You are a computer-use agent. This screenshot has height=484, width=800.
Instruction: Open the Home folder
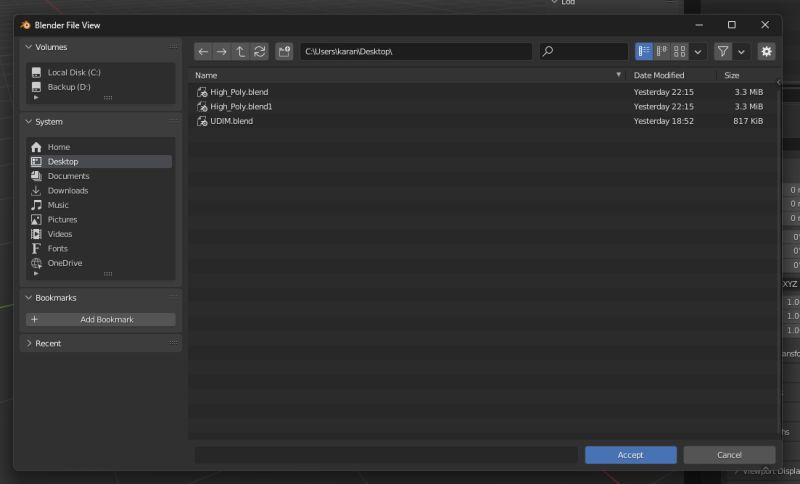pyautogui.click(x=101, y=147)
